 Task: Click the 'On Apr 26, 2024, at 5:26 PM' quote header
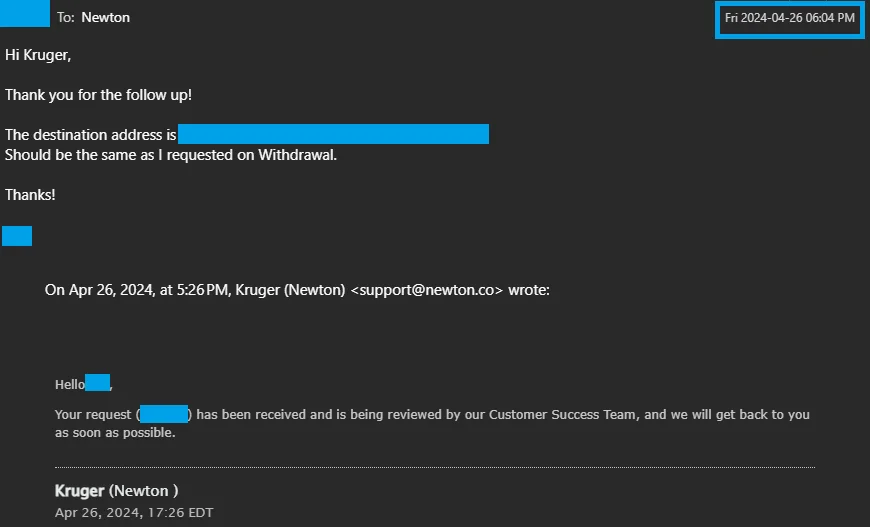(138, 290)
